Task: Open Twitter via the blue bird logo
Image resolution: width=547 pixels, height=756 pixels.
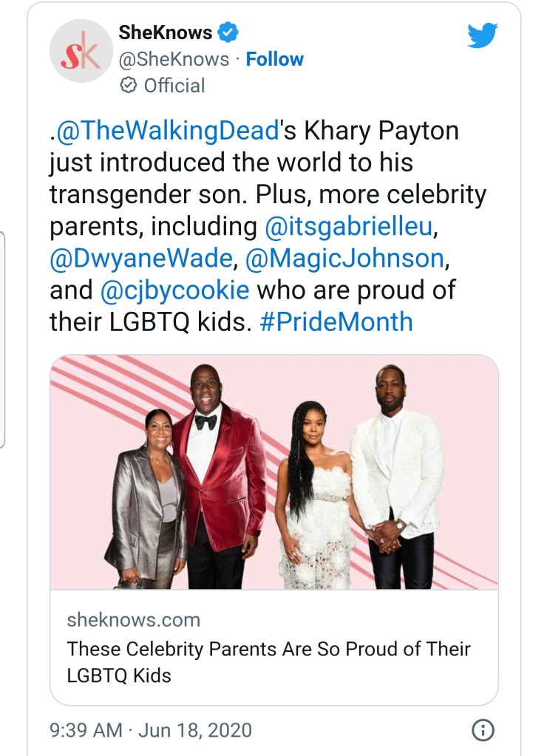Action: click(482, 35)
